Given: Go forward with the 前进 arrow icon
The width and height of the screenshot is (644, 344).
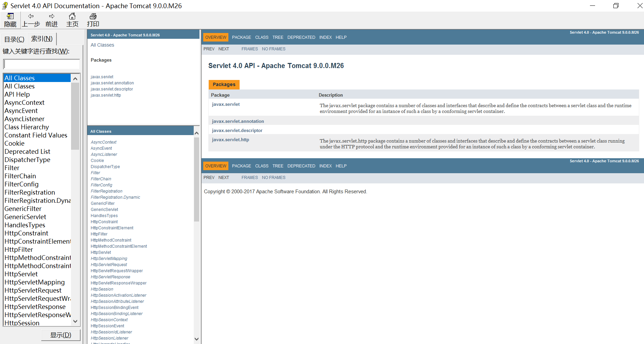Looking at the screenshot, I should 52,20.
